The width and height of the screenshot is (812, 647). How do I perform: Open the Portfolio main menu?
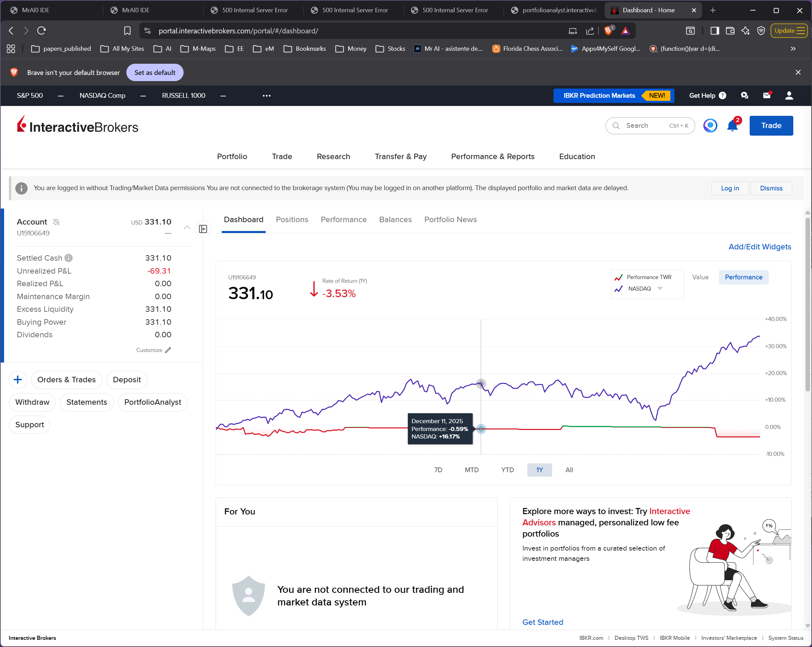[x=232, y=156]
